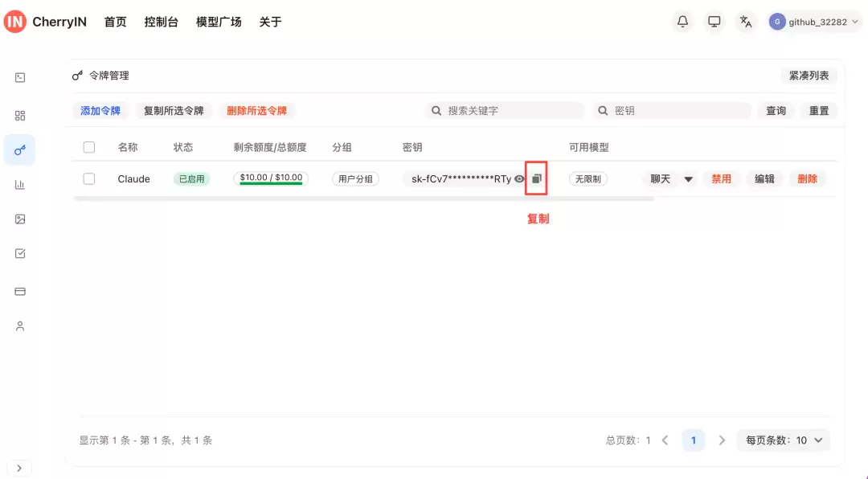
Task: Switch to 紧凑列表 view
Action: click(x=809, y=76)
